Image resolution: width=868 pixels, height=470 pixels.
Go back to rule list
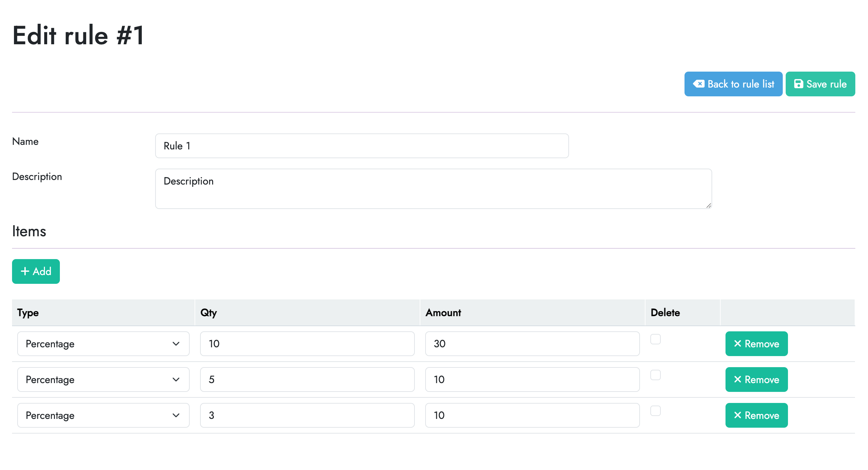click(x=733, y=84)
